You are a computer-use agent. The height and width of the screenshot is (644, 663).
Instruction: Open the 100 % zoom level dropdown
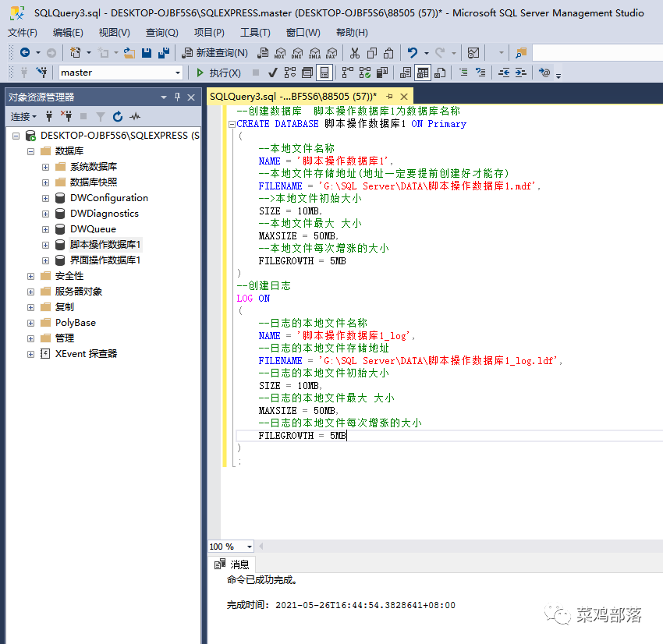[x=250, y=547]
